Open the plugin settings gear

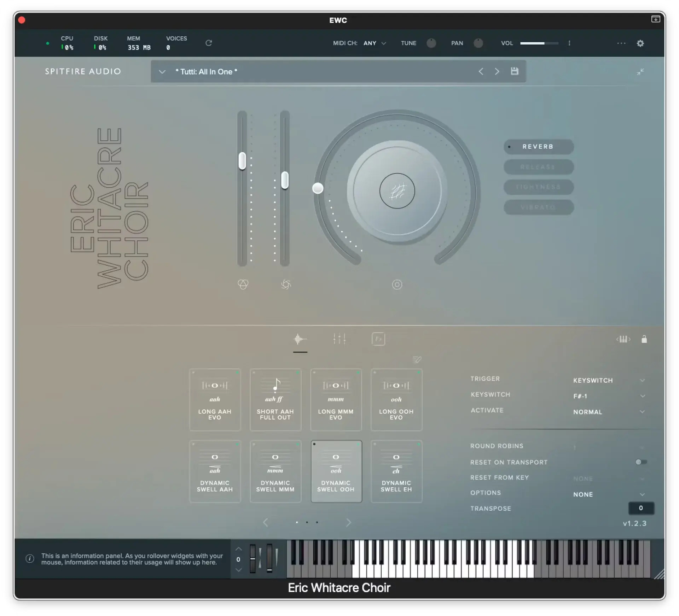pos(641,43)
